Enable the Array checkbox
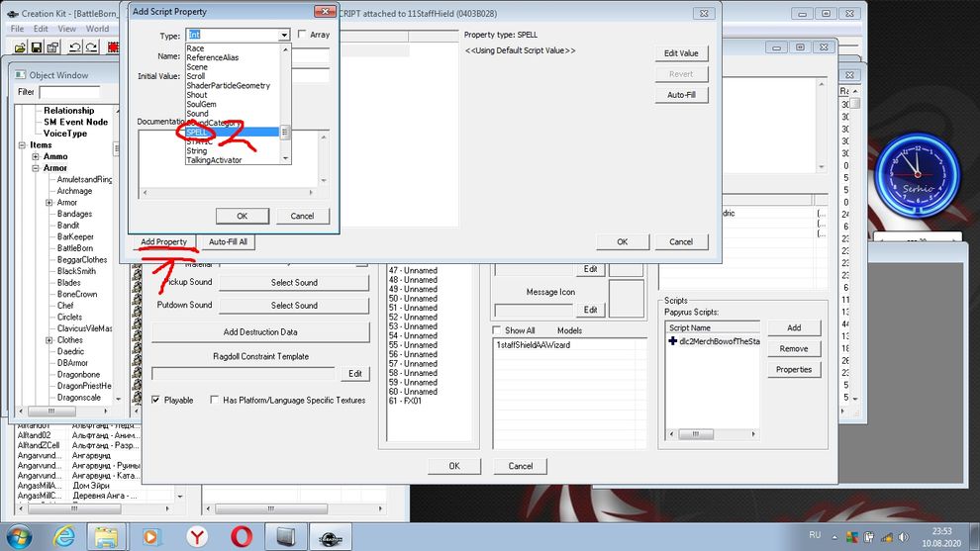The width and height of the screenshot is (980, 551). [303, 35]
